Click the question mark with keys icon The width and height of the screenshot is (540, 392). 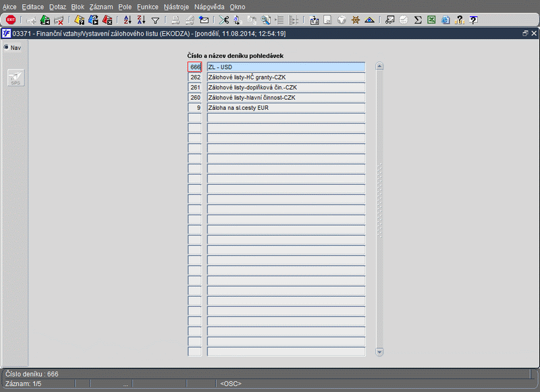click(x=460, y=20)
